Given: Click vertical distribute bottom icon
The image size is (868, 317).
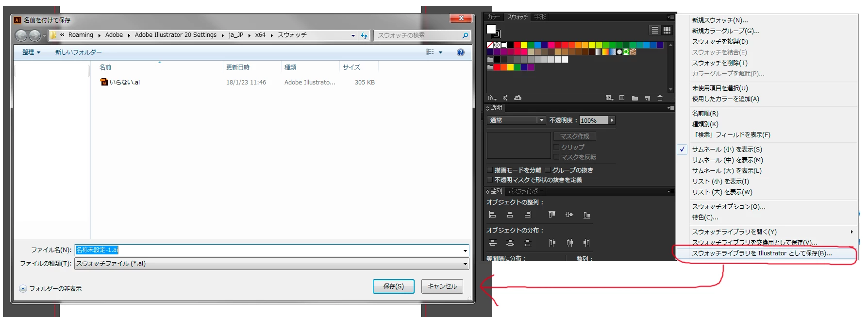Looking at the screenshot, I should pyautogui.click(x=528, y=243).
